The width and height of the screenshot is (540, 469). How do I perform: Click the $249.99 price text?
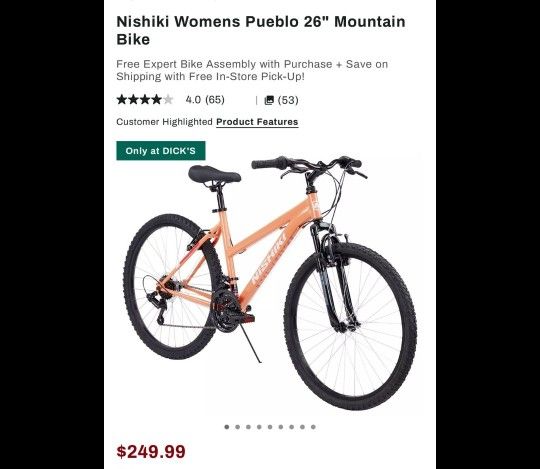point(151,452)
